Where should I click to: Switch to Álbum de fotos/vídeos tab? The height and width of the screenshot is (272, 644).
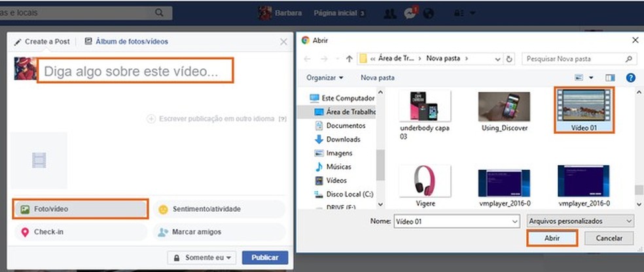pos(126,41)
